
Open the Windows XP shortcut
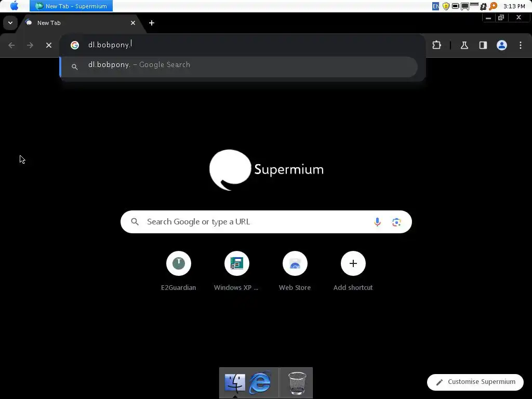[236, 271]
